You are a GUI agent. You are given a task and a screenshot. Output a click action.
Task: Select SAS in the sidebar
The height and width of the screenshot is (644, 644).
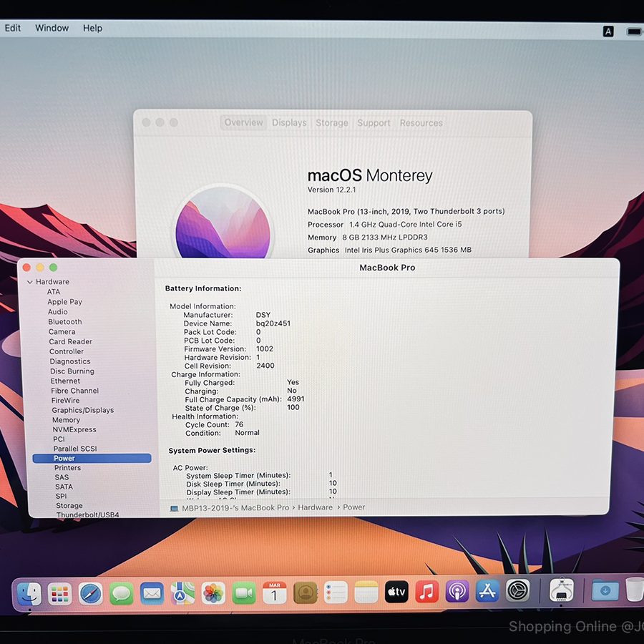(x=62, y=477)
